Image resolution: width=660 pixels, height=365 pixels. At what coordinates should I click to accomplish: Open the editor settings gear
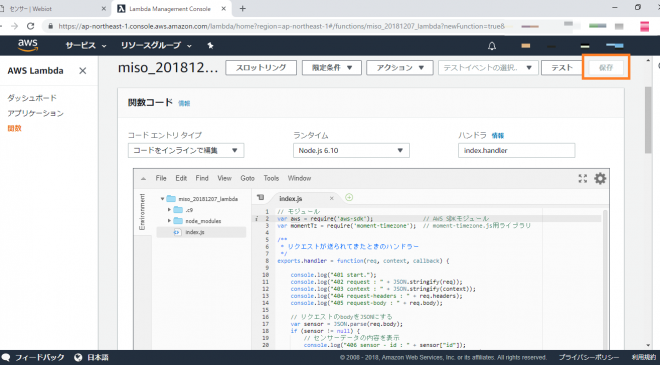pos(600,179)
